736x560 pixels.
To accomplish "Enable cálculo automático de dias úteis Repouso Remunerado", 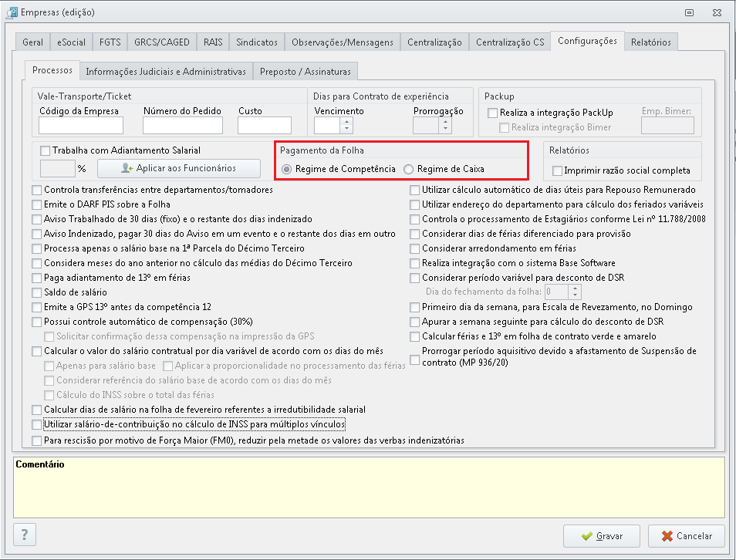I will pos(414,190).
